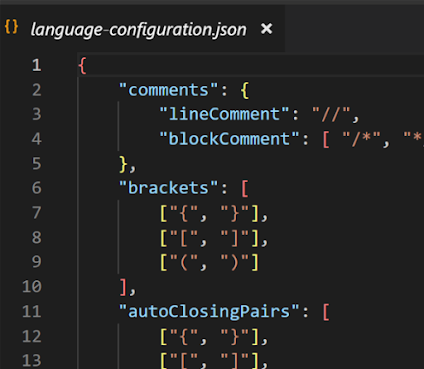Click the "comments" key
Viewport: 424px width, 369px height.
(x=169, y=90)
